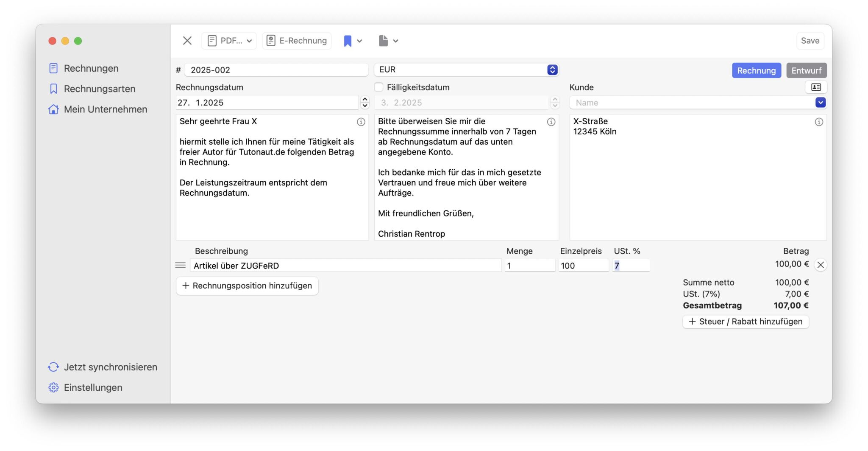Enable the Fälligkeitsdatum checkbox
This screenshot has height=451, width=868.
pos(379,87)
